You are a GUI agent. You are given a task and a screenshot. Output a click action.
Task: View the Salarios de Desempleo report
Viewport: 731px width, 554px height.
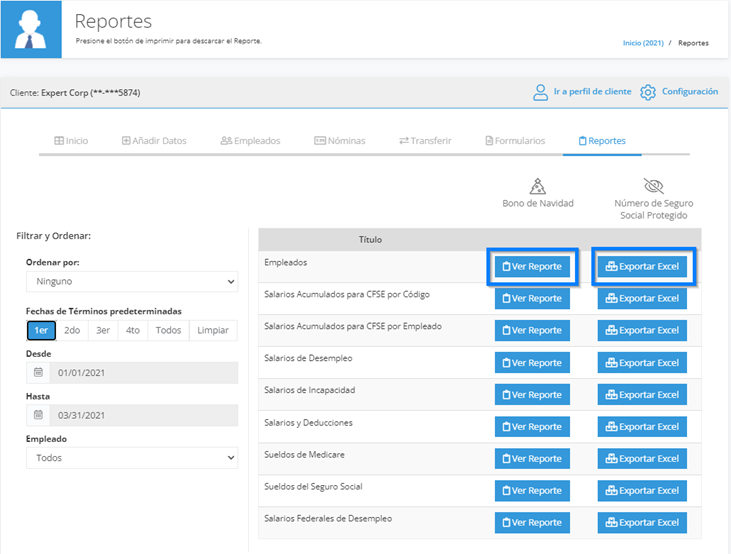point(532,363)
